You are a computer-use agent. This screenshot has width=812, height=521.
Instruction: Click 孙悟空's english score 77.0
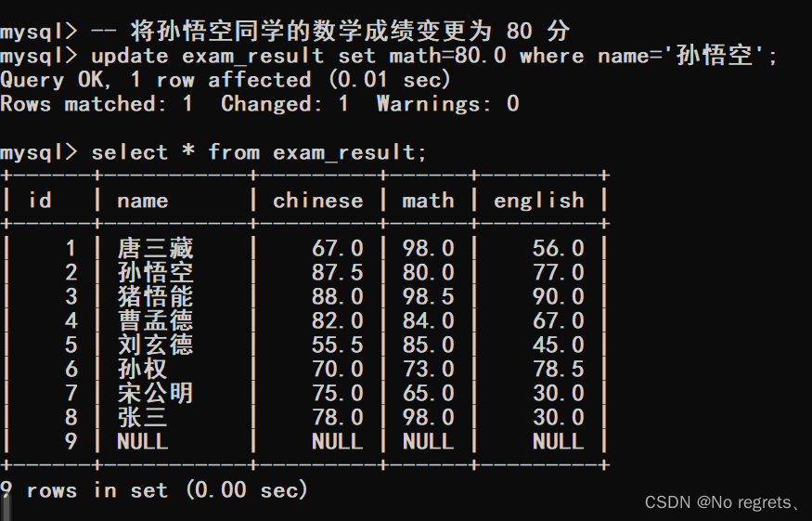(559, 272)
